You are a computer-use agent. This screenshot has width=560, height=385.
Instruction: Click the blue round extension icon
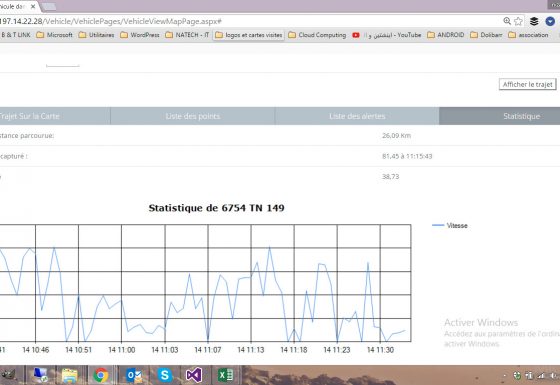tap(550, 21)
